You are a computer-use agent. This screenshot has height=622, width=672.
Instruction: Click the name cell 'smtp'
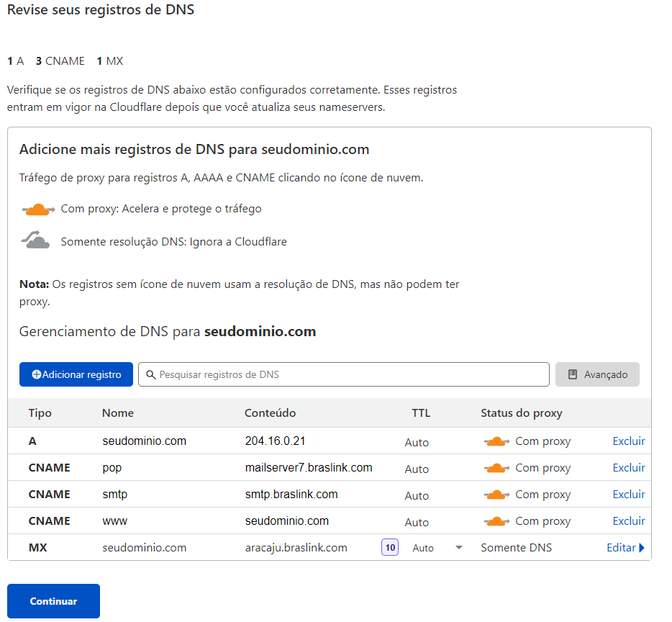tap(115, 495)
